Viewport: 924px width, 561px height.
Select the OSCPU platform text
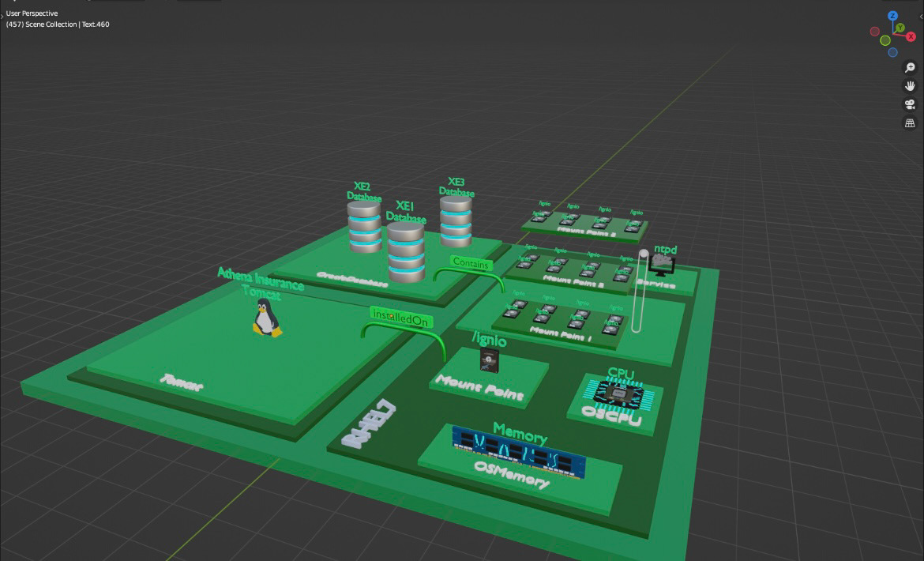pyautogui.click(x=611, y=416)
